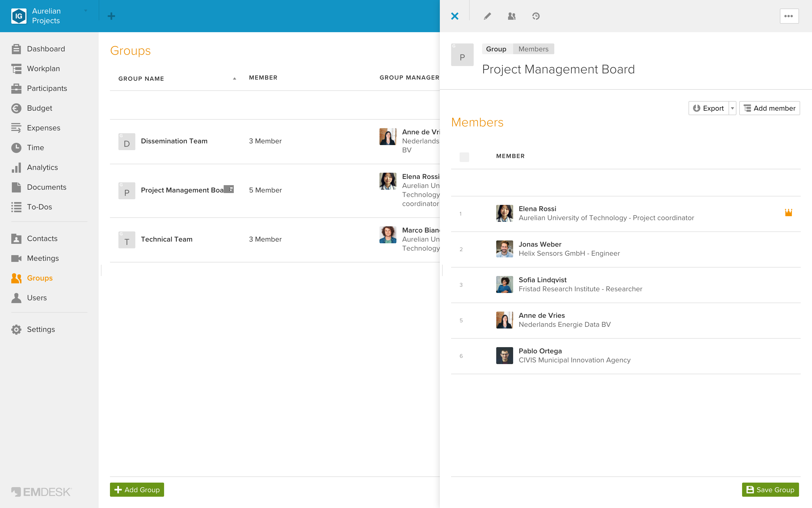Image resolution: width=812 pixels, height=508 pixels.
Task: Open the Dissemination Team group row
Action: point(274,141)
